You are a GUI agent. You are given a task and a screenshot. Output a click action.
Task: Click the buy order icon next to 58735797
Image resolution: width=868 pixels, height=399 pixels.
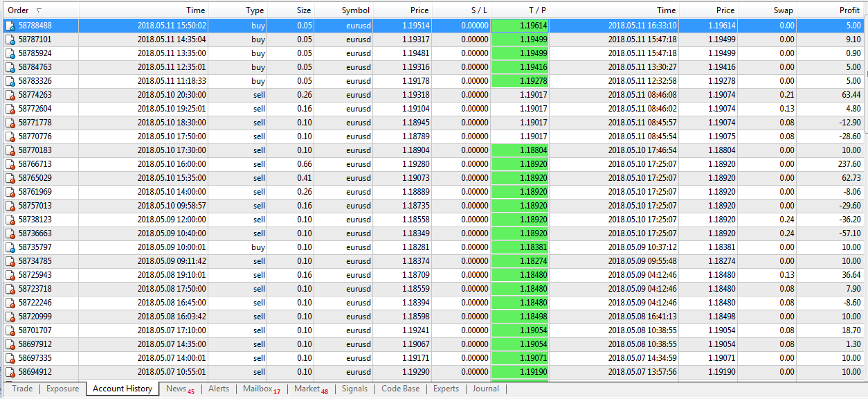(x=10, y=247)
